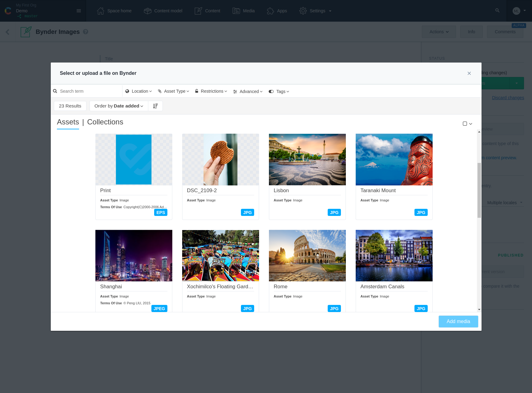Click the Media images icon
Viewport: 532px width, 393px height.
coord(236,11)
